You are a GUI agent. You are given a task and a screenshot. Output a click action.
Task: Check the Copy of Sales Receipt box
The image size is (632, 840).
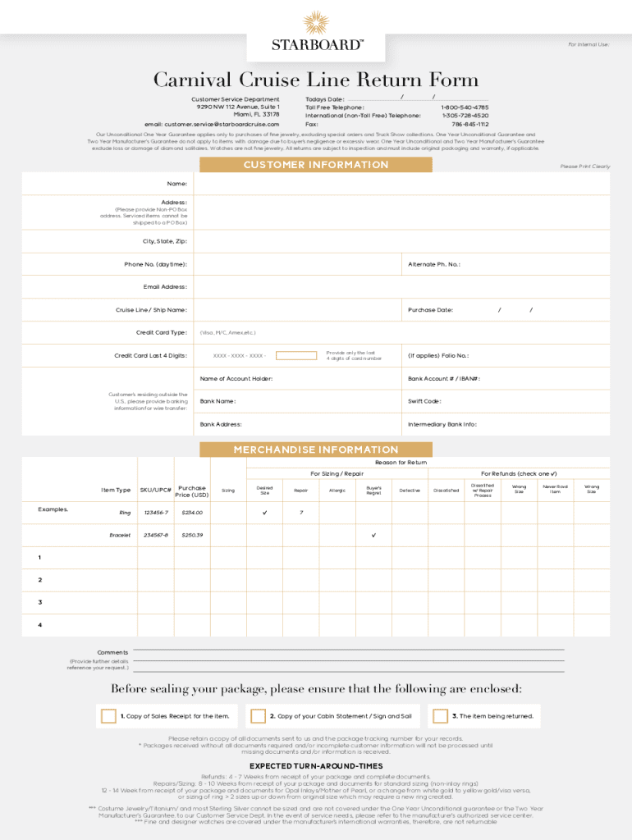coord(108,716)
